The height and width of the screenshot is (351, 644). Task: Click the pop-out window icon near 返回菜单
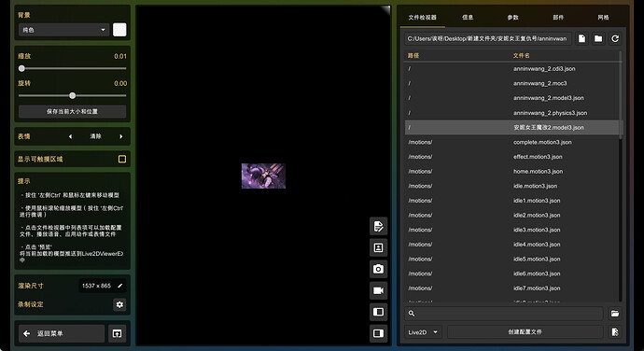point(117,333)
